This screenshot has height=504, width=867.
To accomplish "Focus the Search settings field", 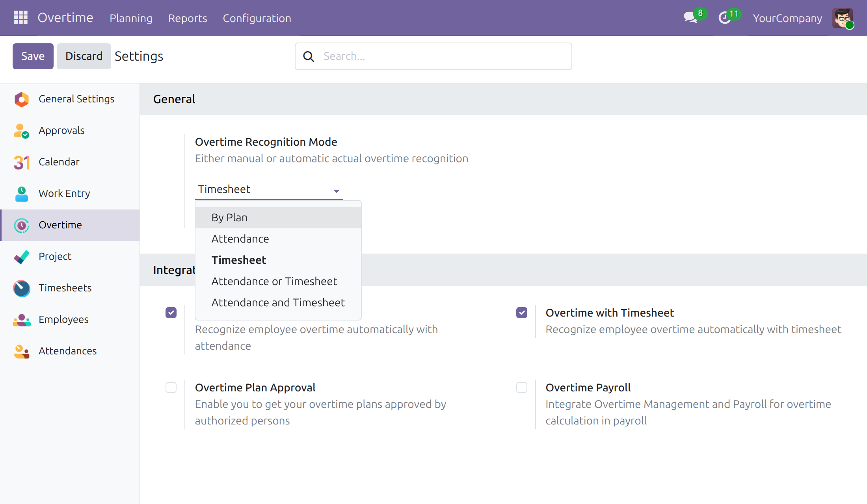I will pyautogui.click(x=433, y=56).
